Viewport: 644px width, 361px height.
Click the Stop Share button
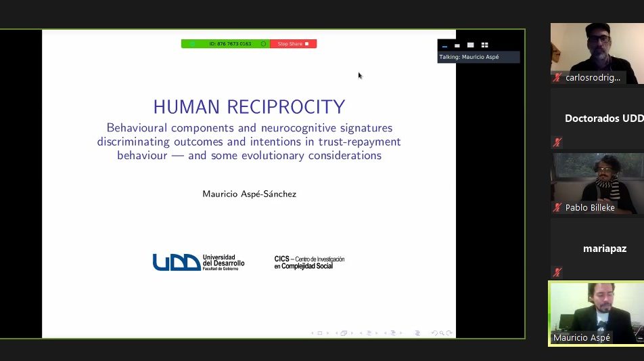point(293,44)
